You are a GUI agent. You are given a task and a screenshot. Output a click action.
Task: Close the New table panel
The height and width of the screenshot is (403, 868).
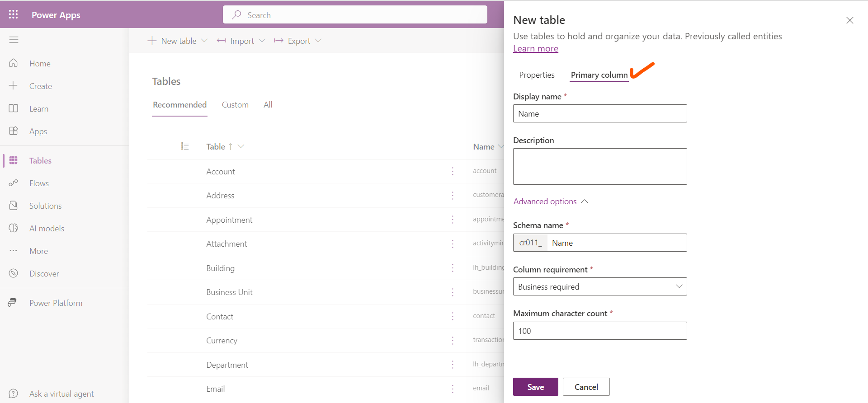849,20
